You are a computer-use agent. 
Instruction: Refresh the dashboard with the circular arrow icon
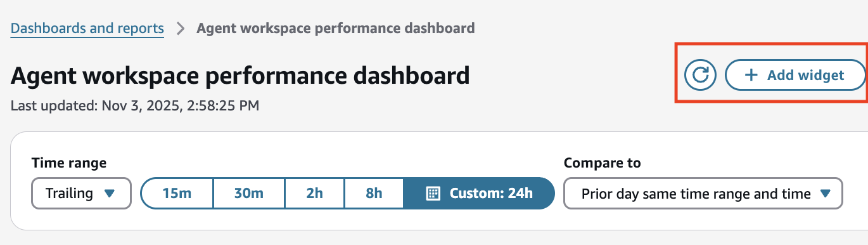[x=700, y=76]
